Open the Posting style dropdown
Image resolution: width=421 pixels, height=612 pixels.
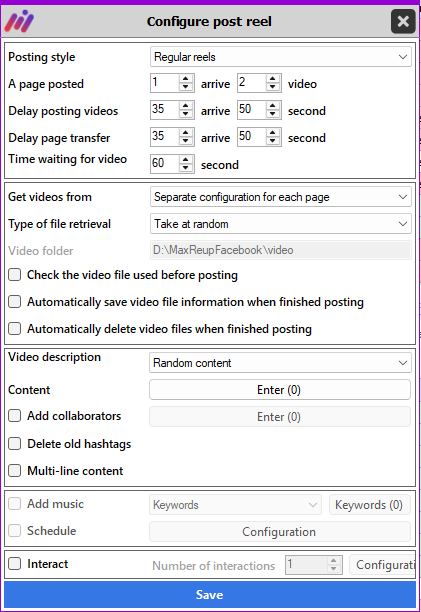point(281,57)
